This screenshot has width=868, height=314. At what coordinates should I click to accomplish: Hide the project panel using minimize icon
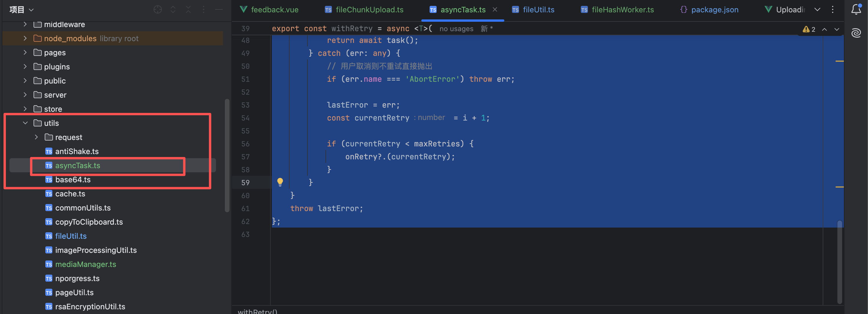pos(219,9)
